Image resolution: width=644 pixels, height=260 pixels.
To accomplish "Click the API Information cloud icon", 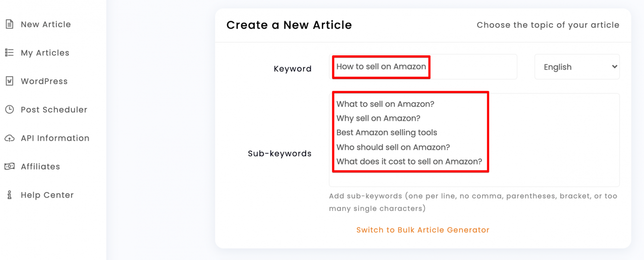I will click(x=9, y=138).
